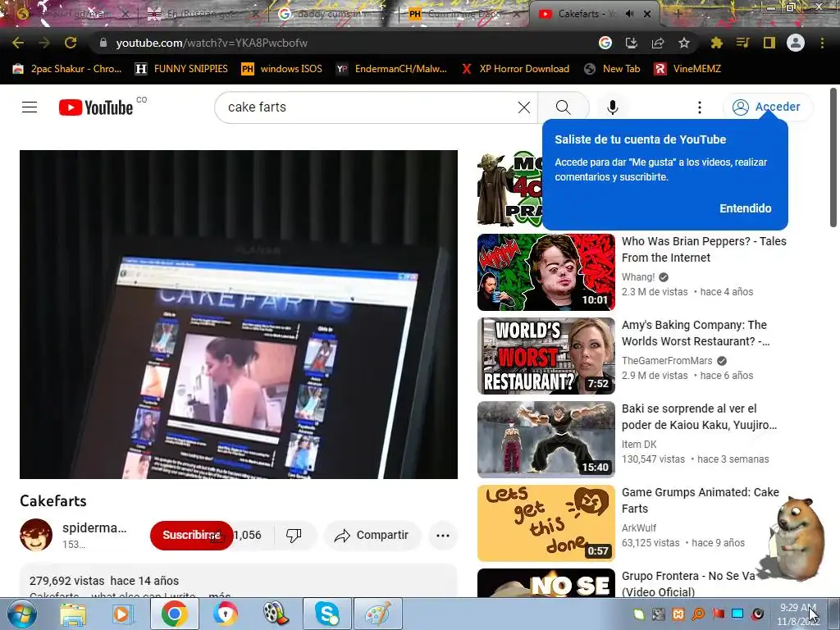Toggle the Chrome side panel icon
840x630 pixels.
pos(769,43)
